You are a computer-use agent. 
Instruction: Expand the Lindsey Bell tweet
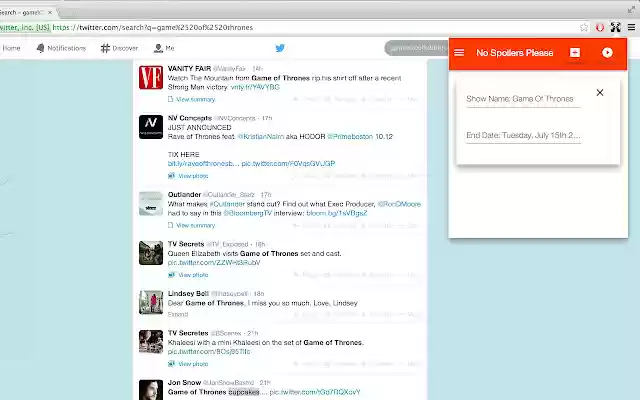tap(178, 314)
